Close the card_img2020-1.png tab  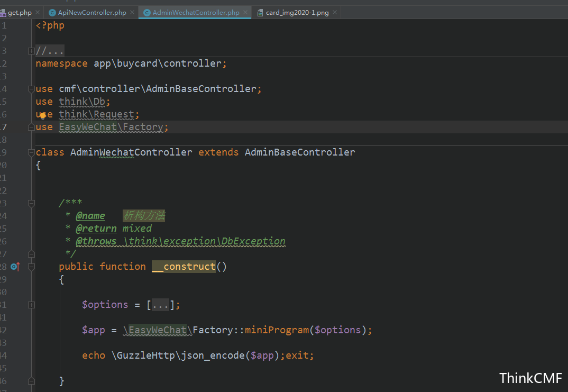pyautogui.click(x=335, y=12)
